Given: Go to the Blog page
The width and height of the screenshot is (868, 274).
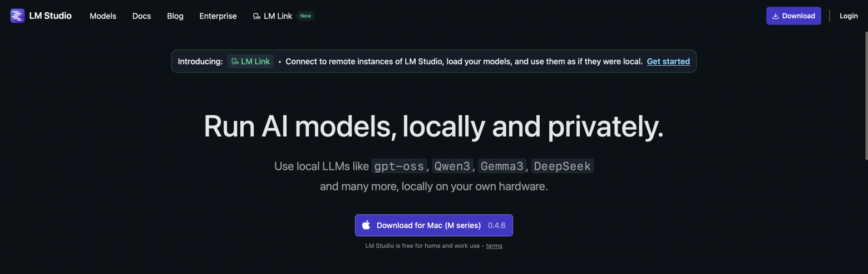Looking at the screenshot, I should point(175,16).
